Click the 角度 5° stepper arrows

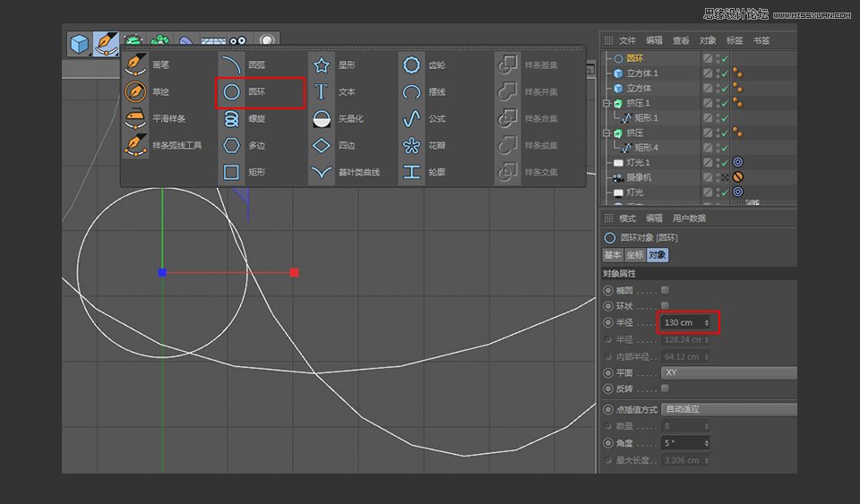707,442
